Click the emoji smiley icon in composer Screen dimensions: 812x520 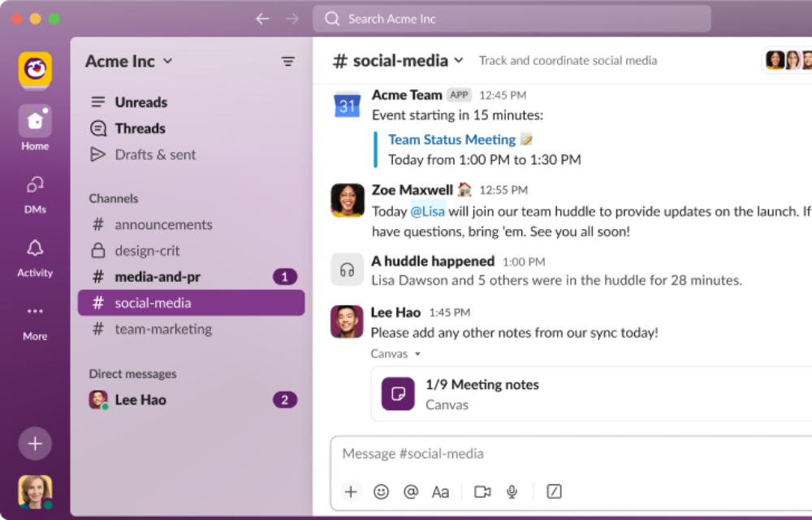(x=381, y=492)
